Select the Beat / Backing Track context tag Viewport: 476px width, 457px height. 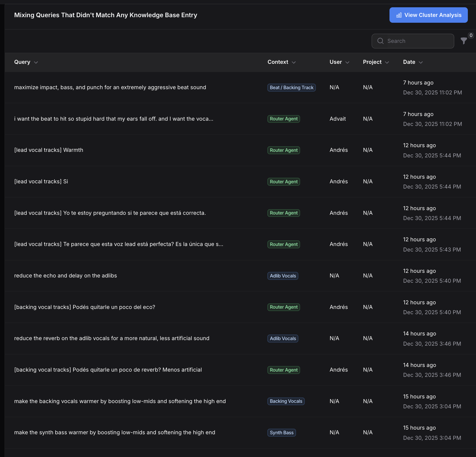(291, 87)
